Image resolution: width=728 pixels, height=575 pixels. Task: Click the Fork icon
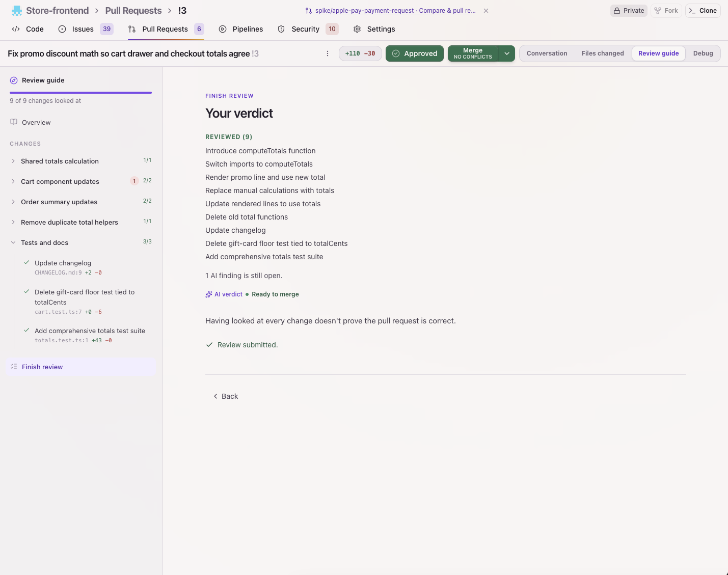658,11
